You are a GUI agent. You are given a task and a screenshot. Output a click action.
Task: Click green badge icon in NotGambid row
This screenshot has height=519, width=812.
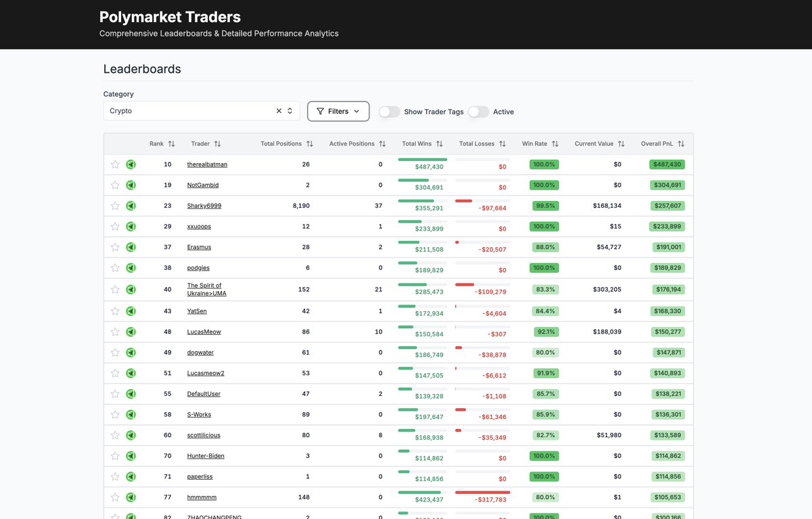[x=131, y=185]
